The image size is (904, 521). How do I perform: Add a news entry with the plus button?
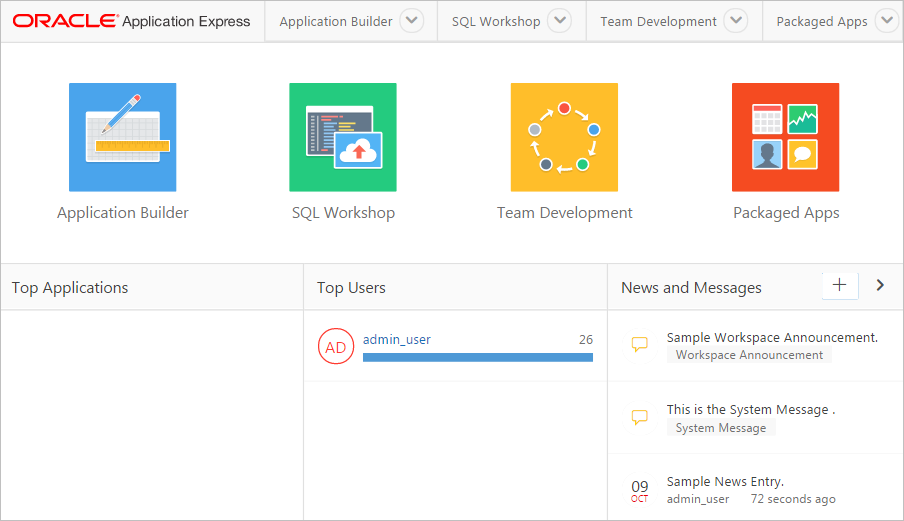click(x=840, y=285)
